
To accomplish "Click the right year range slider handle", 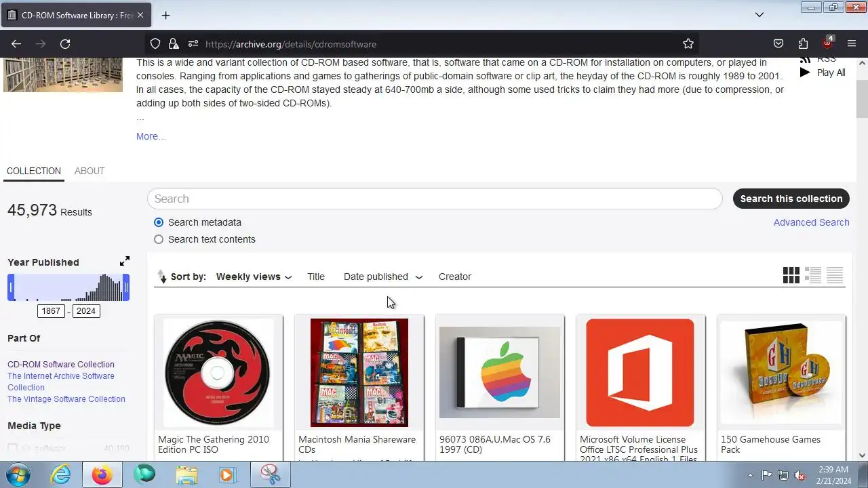I will (126, 287).
